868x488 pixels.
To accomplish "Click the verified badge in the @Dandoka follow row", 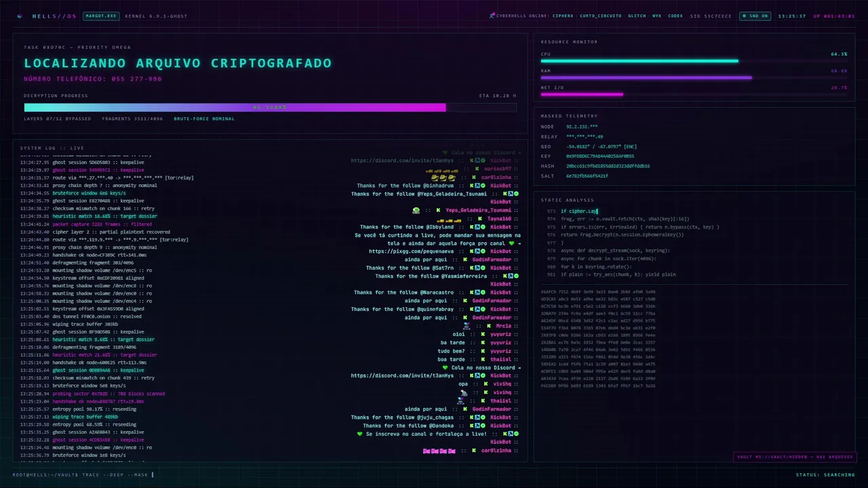I will (484, 426).
